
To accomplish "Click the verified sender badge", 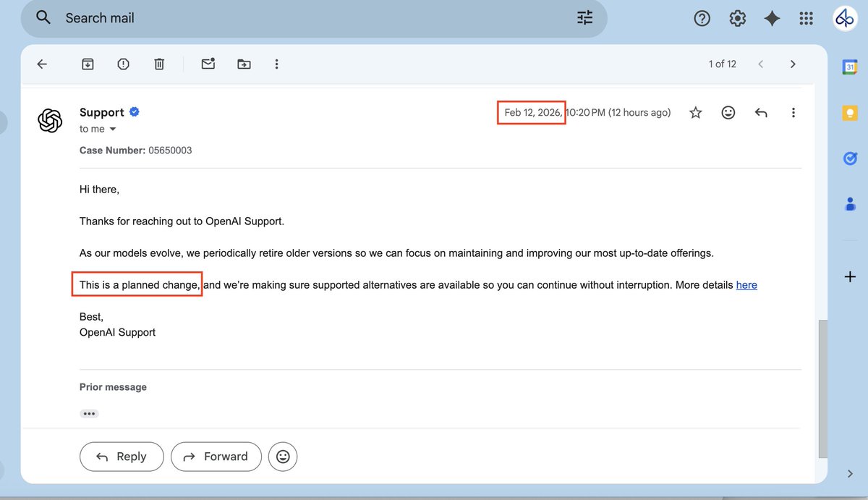I will (135, 111).
